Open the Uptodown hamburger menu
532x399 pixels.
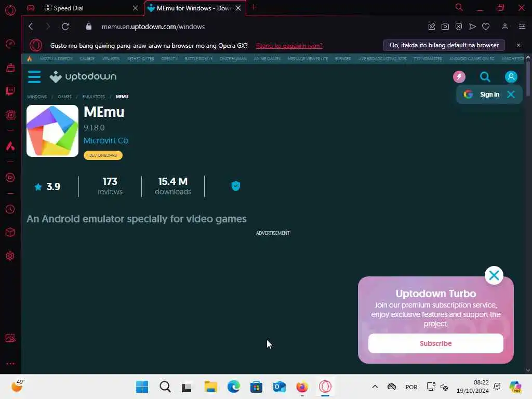(34, 77)
